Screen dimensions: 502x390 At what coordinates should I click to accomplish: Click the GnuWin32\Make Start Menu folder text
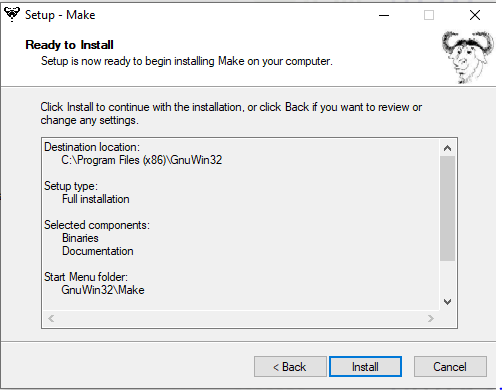click(x=103, y=290)
